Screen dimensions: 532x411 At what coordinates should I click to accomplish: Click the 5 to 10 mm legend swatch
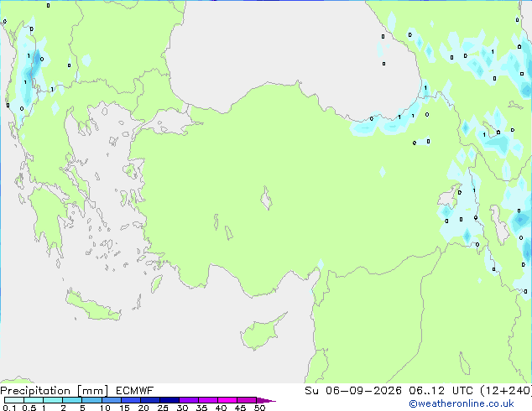[x=91, y=400]
